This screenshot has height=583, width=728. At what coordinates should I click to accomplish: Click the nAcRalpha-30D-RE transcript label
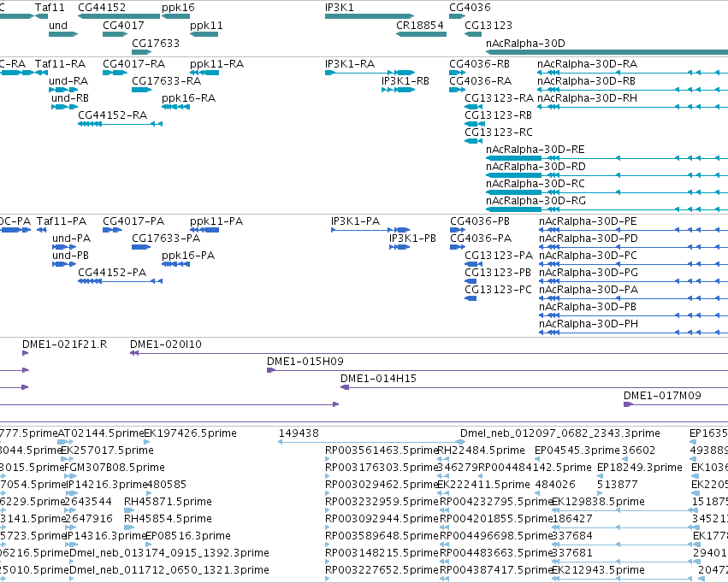pos(536,150)
